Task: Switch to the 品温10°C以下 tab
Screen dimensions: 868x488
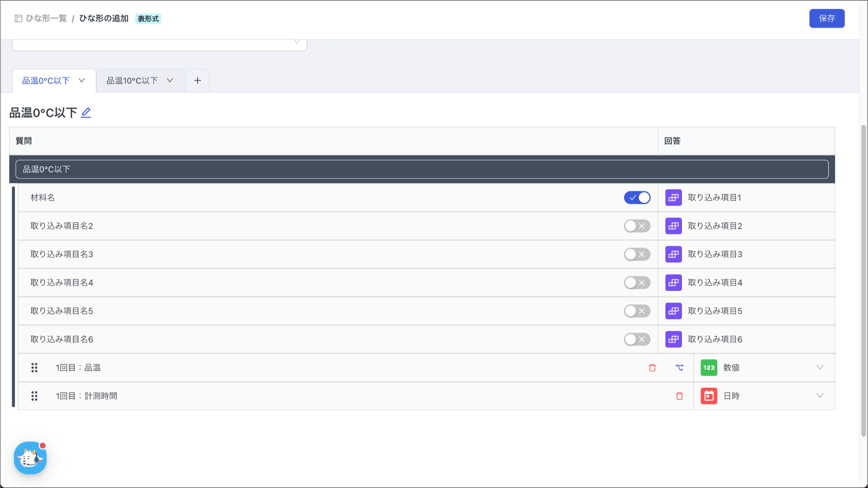Action: point(132,81)
